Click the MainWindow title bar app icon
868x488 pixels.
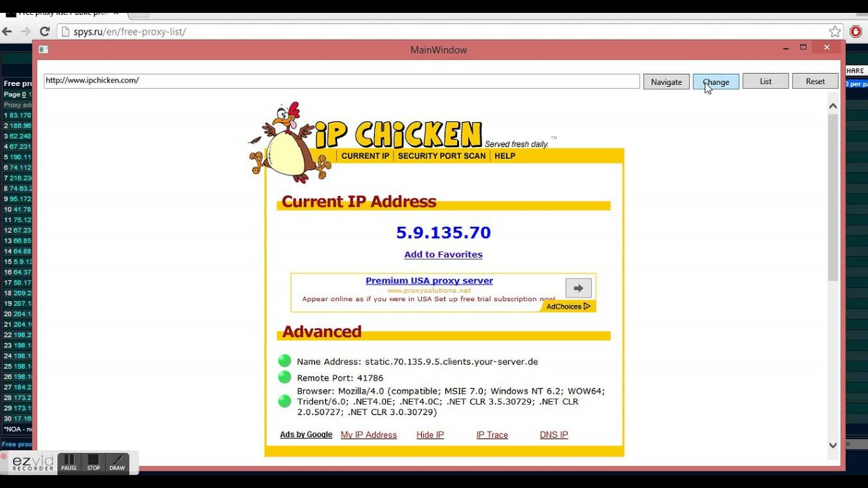[43, 49]
